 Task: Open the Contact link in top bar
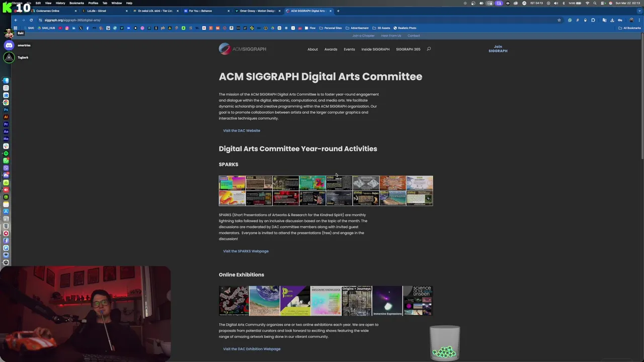tap(414, 36)
